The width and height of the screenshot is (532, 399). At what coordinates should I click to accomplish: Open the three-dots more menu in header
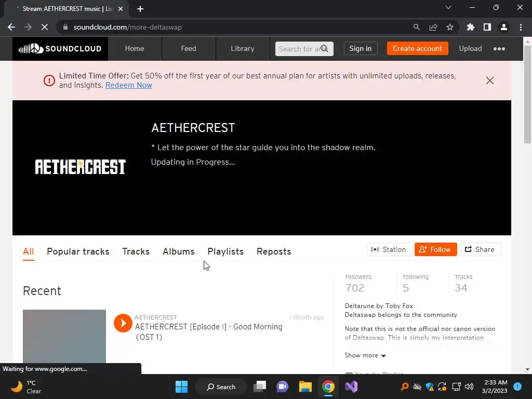click(x=499, y=49)
